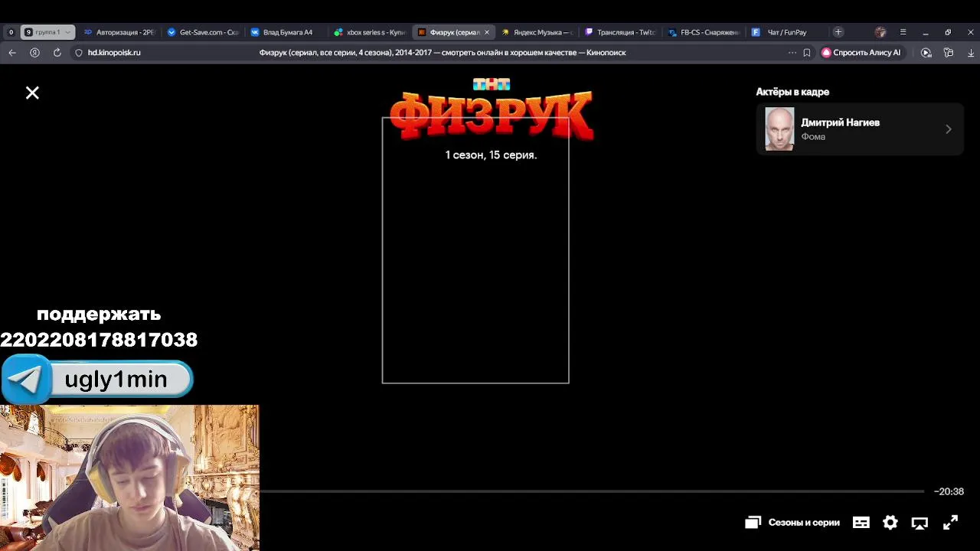Switch to the Яндекс Музыка tab
This screenshot has width=980, height=551.
pyautogui.click(x=536, y=32)
